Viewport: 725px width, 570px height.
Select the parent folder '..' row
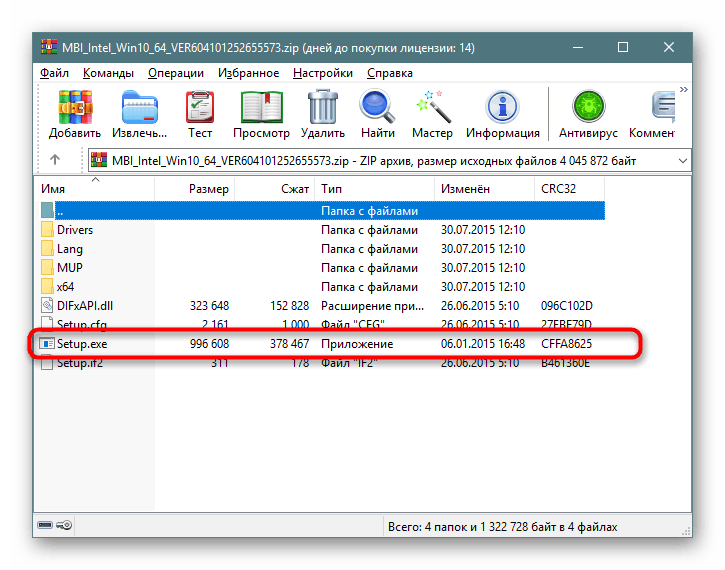(322, 211)
